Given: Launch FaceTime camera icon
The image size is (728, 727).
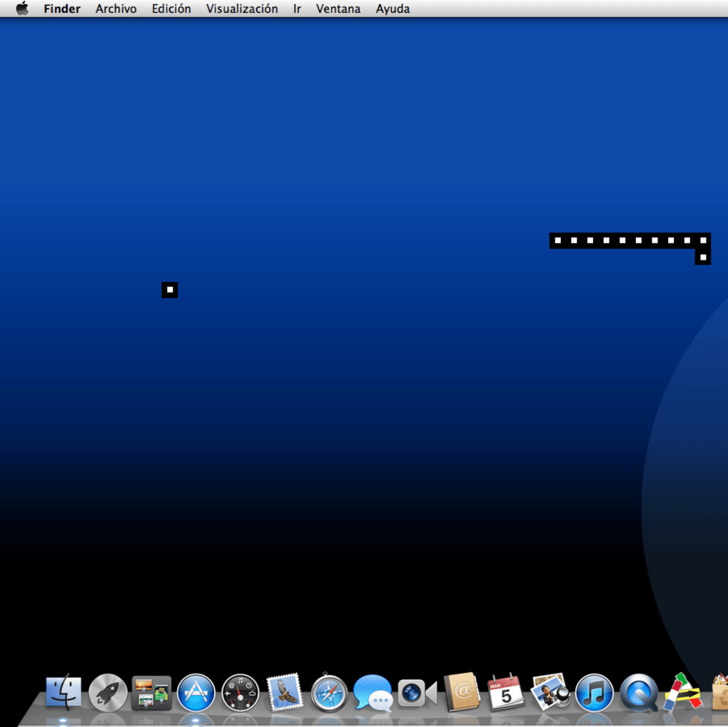Looking at the screenshot, I should pyautogui.click(x=418, y=693).
